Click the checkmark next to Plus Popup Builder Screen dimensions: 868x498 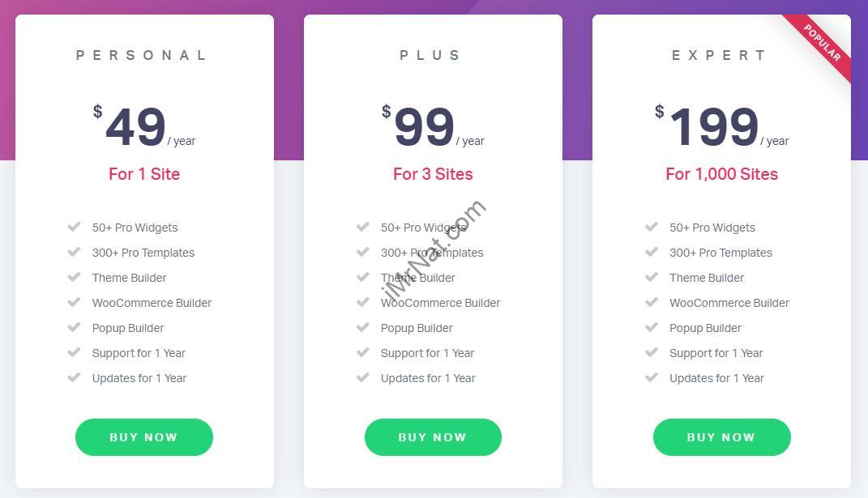363,328
